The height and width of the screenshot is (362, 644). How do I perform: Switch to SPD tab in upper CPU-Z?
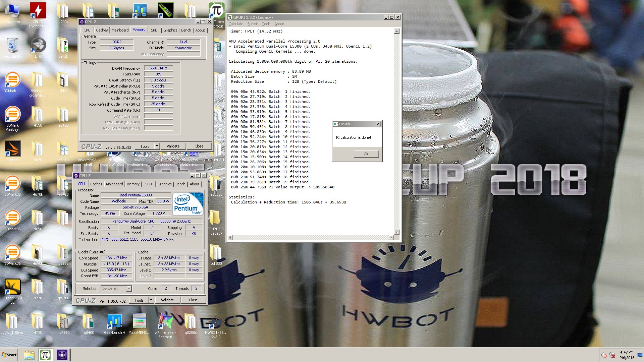tap(154, 30)
